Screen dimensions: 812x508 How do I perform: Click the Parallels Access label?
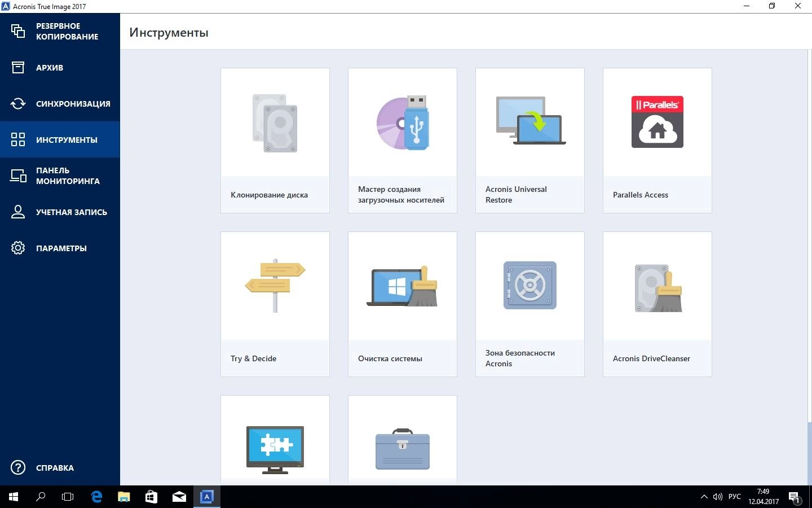pyautogui.click(x=641, y=195)
